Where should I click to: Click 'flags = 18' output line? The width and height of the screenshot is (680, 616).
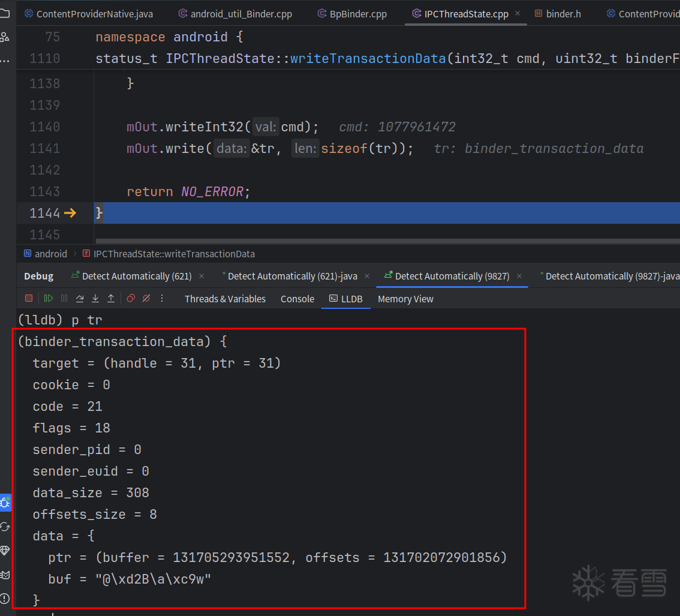tap(71, 428)
